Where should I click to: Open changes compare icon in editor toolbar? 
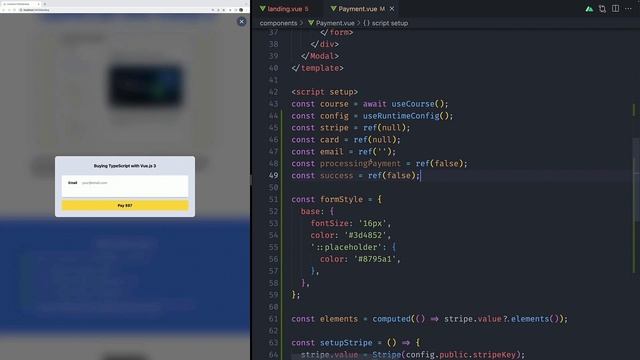602,9
